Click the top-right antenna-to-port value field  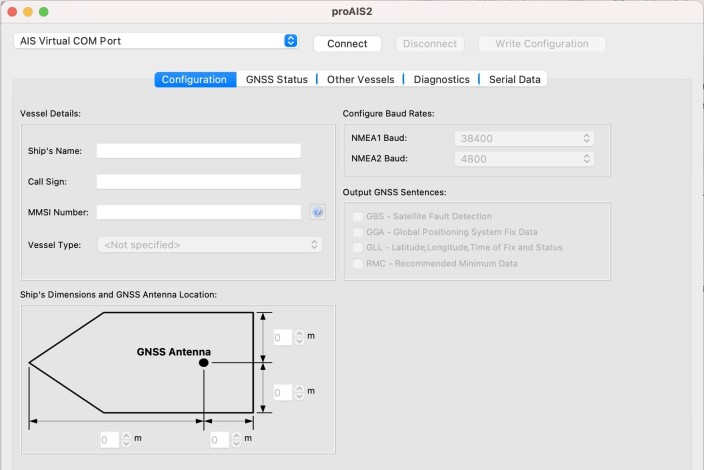(x=283, y=337)
